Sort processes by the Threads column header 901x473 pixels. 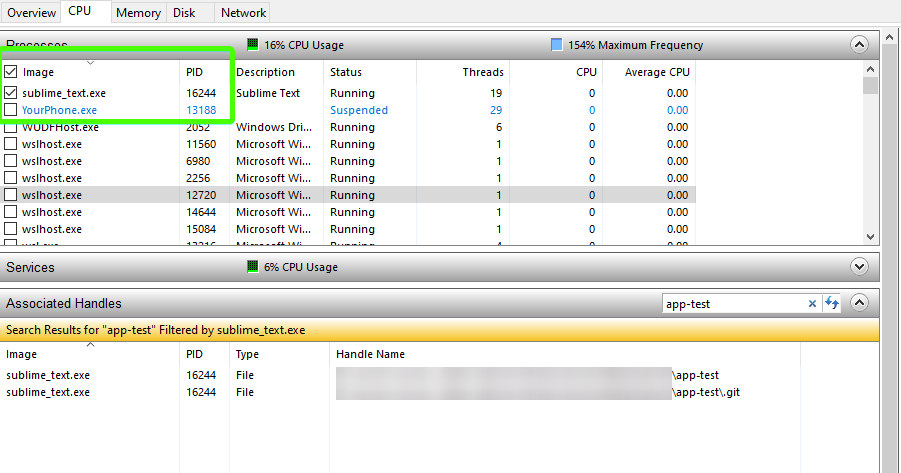point(483,72)
